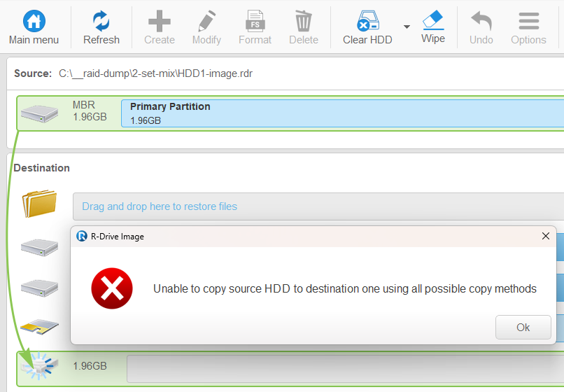Select the first destination hard drive icon
This screenshot has width=564, height=392.
tap(39, 247)
